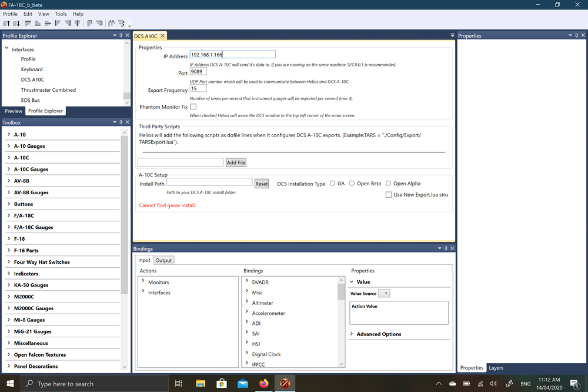
Task: Expand the Advanced Options section
Action: click(x=352, y=334)
